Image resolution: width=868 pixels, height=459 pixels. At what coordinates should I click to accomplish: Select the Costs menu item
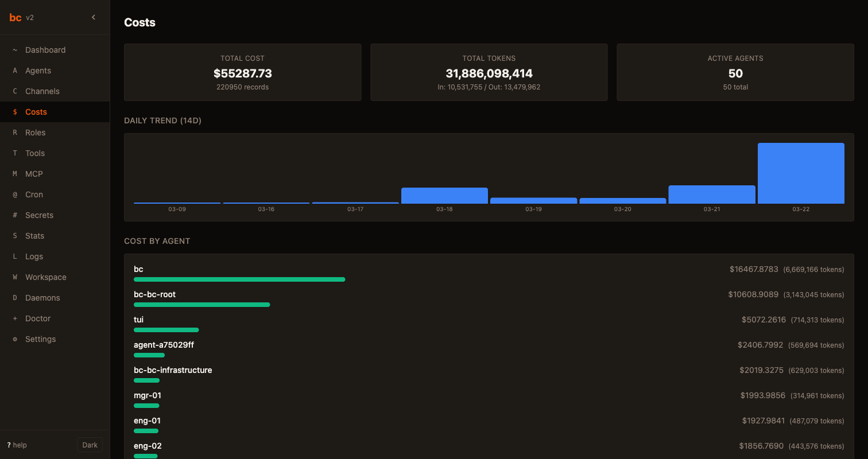pos(55,112)
